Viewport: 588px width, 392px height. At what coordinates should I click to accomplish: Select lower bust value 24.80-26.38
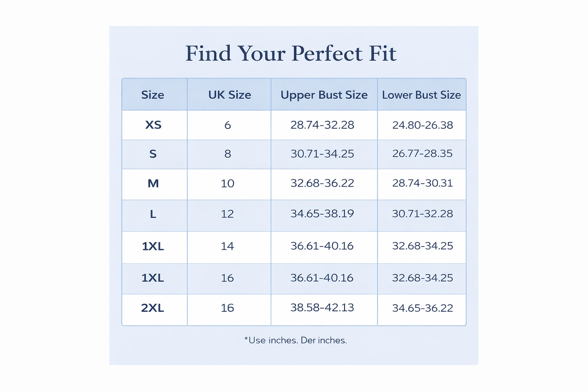(423, 125)
